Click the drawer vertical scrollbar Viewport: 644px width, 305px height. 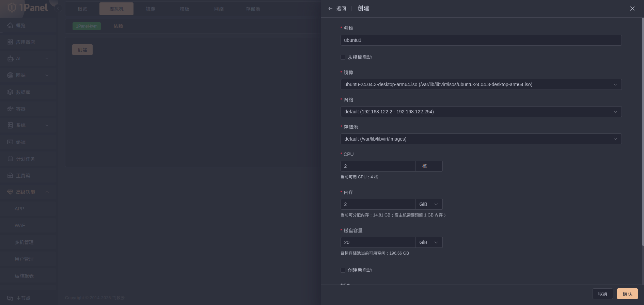[x=643, y=132]
